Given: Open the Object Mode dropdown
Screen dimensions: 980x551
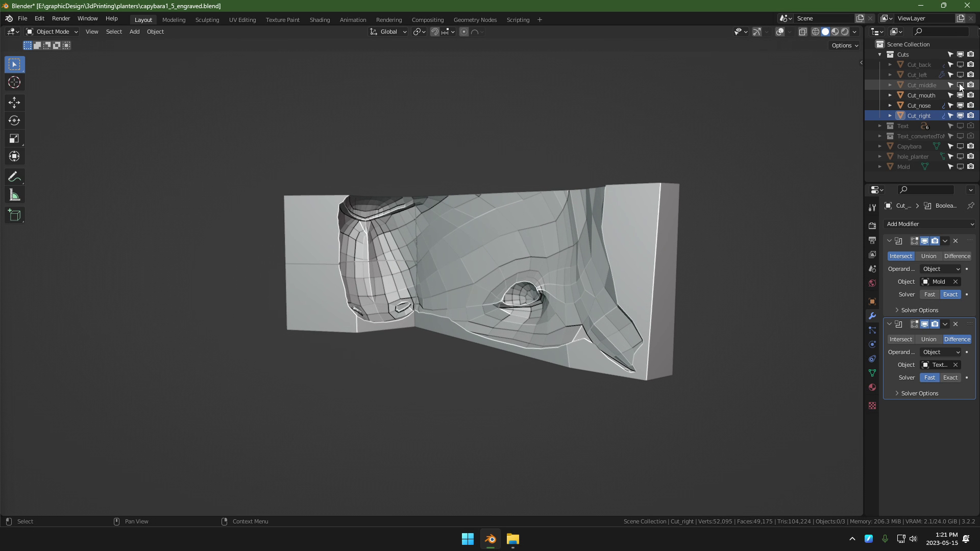Looking at the screenshot, I should point(52,32).
